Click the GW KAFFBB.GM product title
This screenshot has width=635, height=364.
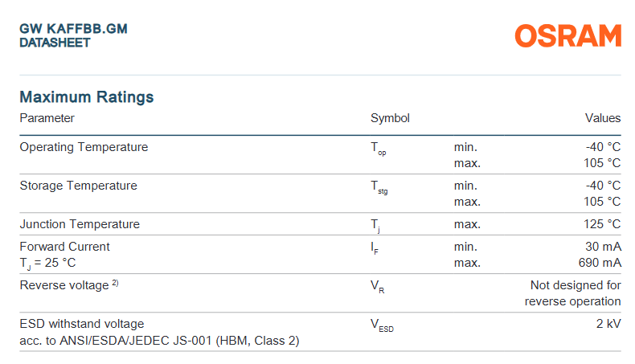point(73,29)
